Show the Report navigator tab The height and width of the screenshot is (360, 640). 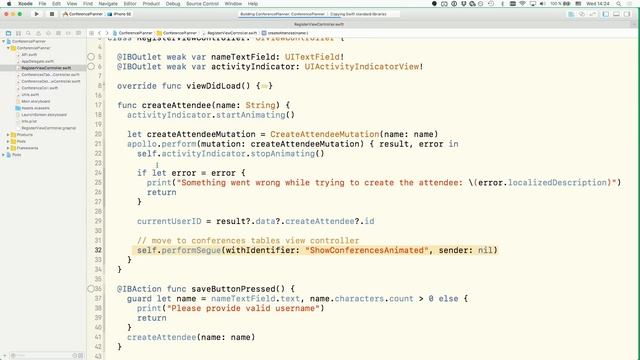[x=78, y=33]
